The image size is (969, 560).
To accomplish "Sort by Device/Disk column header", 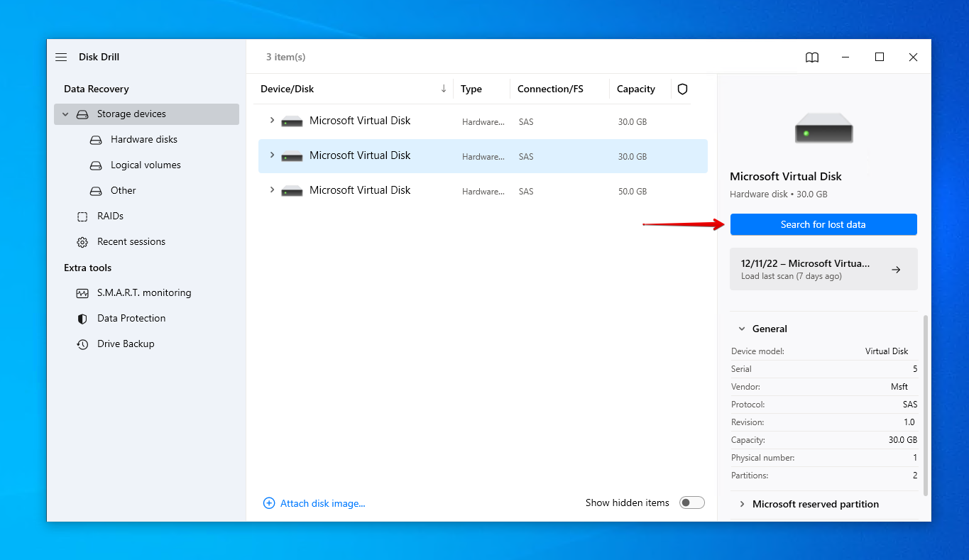I will [x=287, y=89].
